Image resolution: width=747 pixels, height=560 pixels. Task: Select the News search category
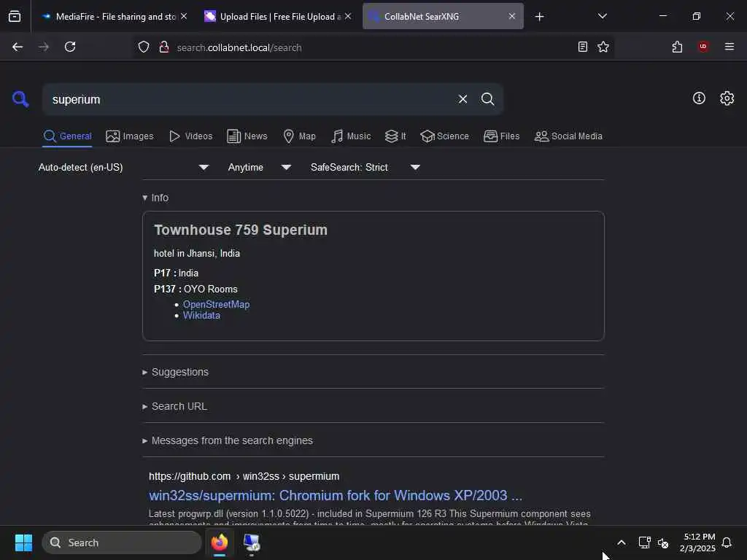click(247, 136)
